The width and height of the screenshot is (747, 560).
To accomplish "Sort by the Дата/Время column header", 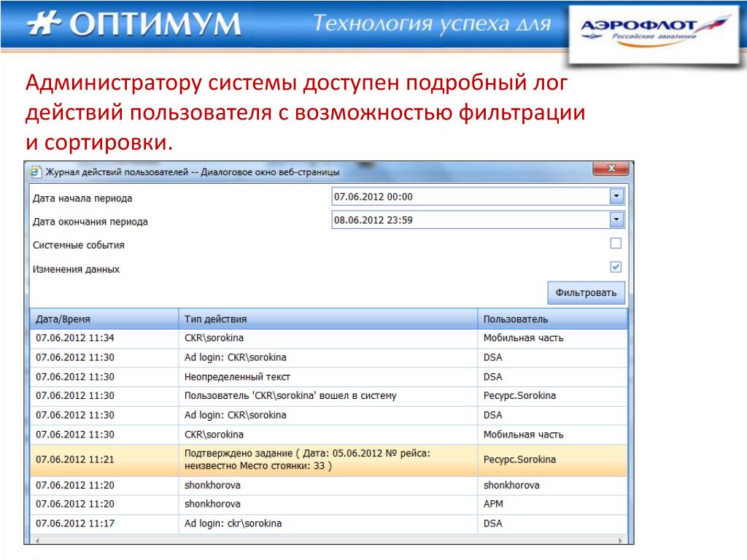I will (104, 319).
